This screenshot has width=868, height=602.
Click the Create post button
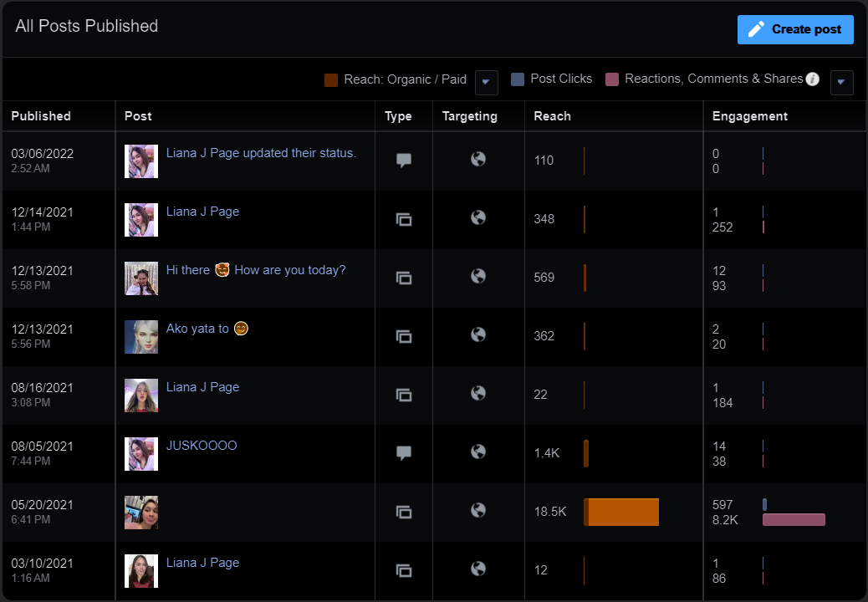tap(795, 29)
